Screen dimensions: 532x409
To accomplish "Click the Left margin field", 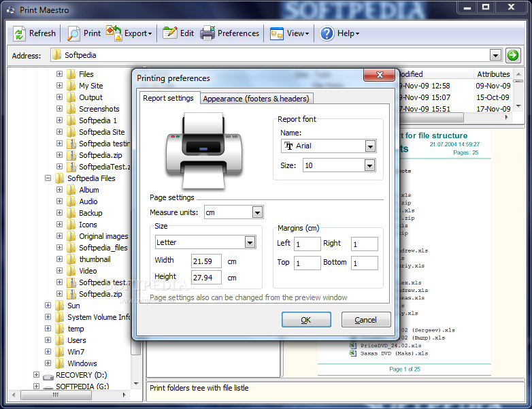I will [x=307, y=244].
